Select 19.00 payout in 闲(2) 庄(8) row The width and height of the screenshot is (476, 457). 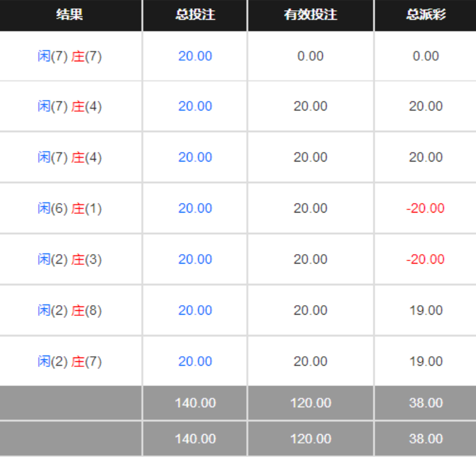click(x=426, y=310)
